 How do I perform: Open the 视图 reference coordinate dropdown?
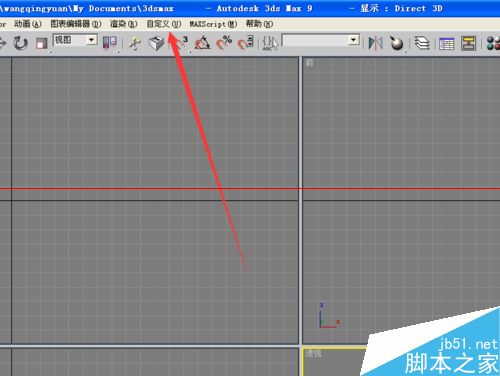point(75,40)
